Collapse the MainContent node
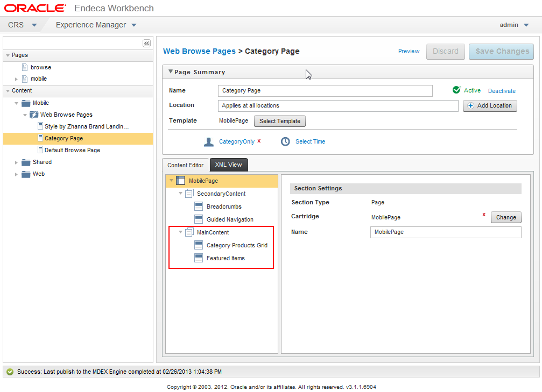Screen dimensions: 542x392 180,232
